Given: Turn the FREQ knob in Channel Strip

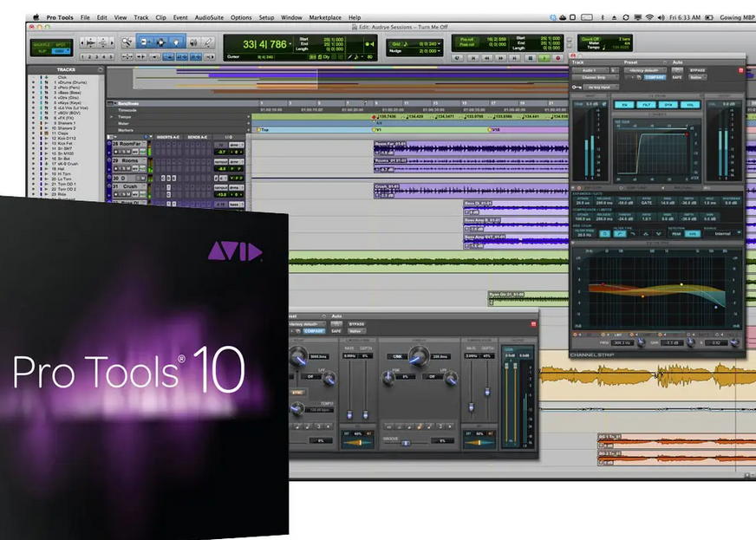Looking at the screenshot, I should (641, 342).
